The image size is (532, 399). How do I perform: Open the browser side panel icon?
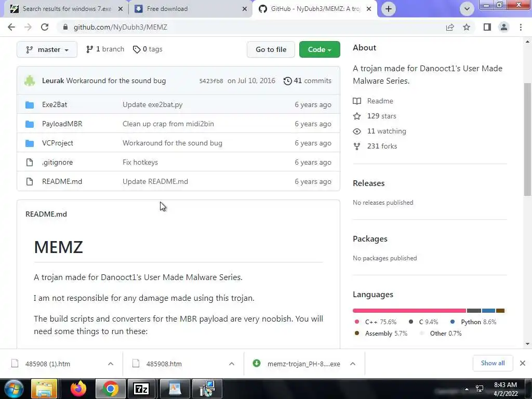(487, 27)
